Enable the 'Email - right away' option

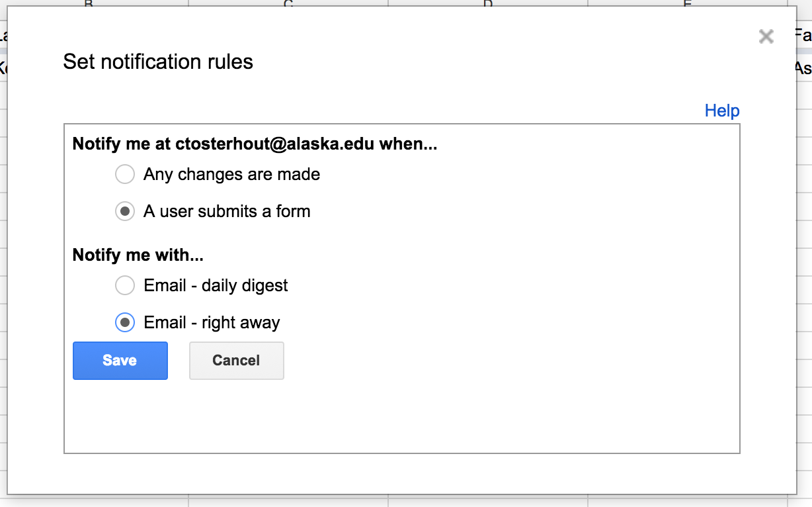[x=125, y=322]
